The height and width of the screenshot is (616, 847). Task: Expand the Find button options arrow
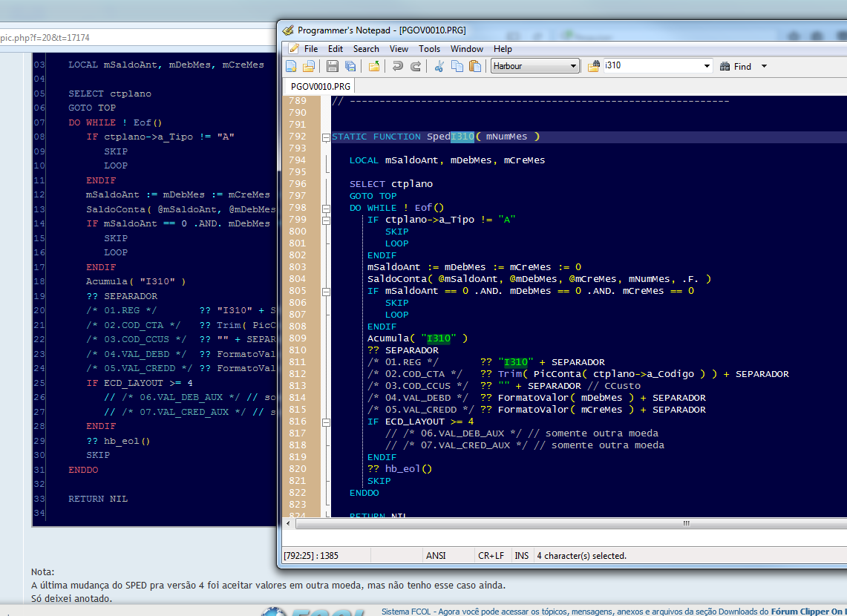click(764, 66)
